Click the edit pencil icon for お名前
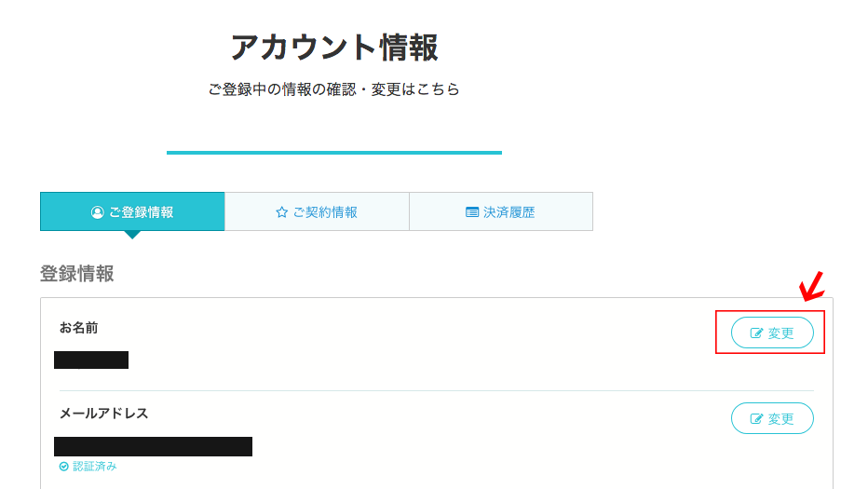This screenshot has height=489, width=868. [756, 333]
